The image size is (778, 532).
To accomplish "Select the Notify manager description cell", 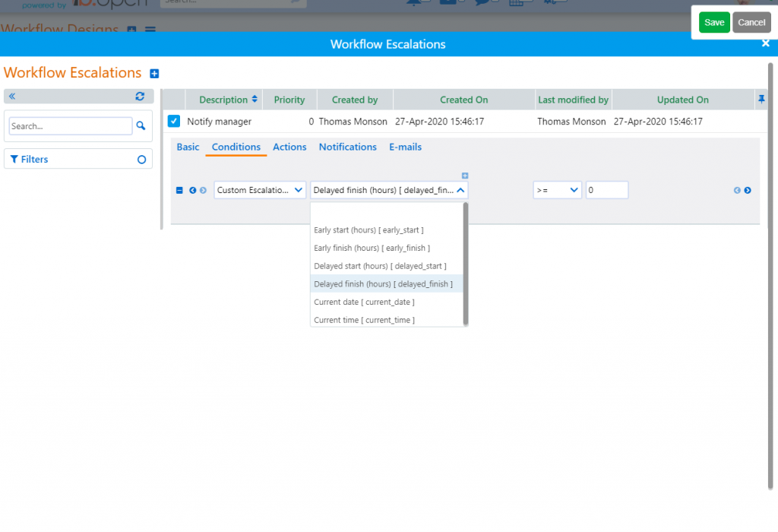I will pos(220,122).
